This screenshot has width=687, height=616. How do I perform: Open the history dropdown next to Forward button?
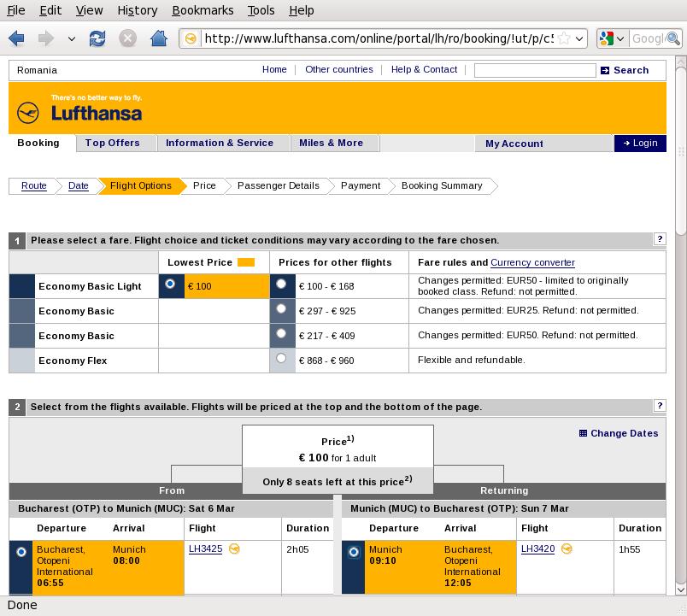tap(72, 38)
